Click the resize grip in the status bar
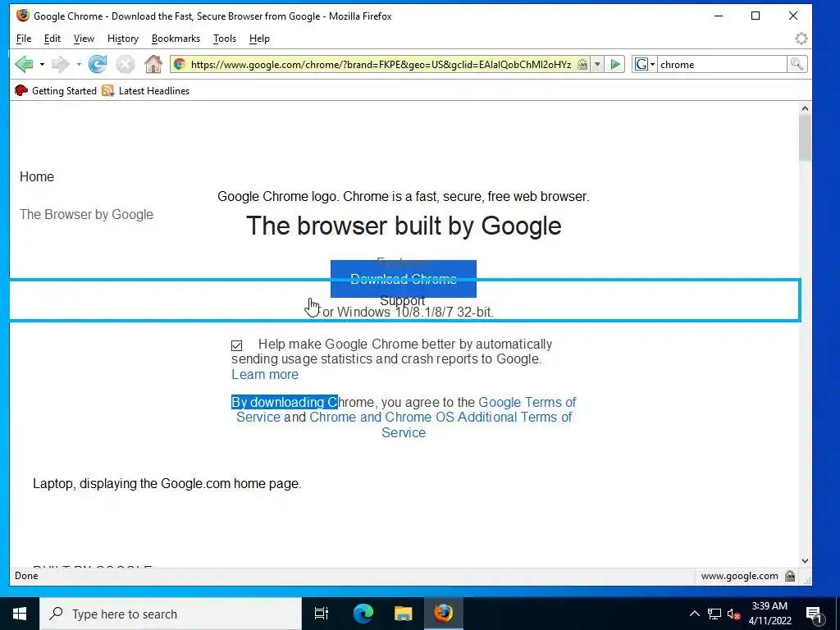This screenshot has width=840, height=630. pos(807,580)
